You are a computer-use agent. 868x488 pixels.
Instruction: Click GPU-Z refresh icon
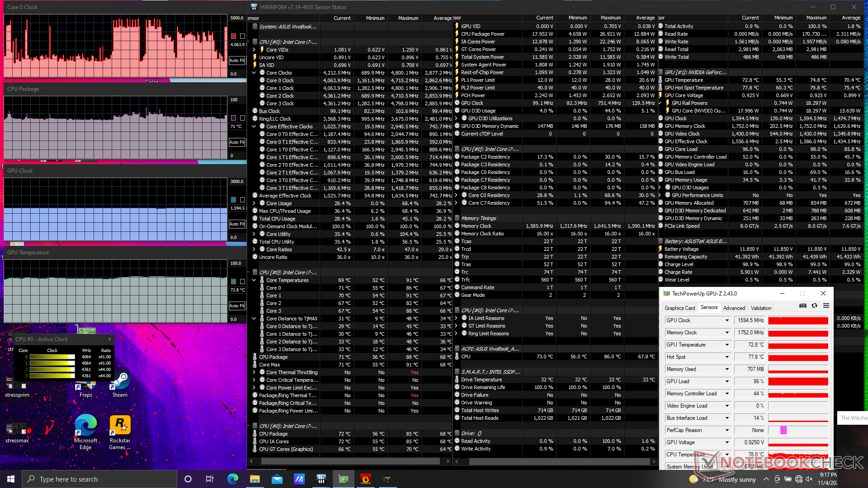814,306
